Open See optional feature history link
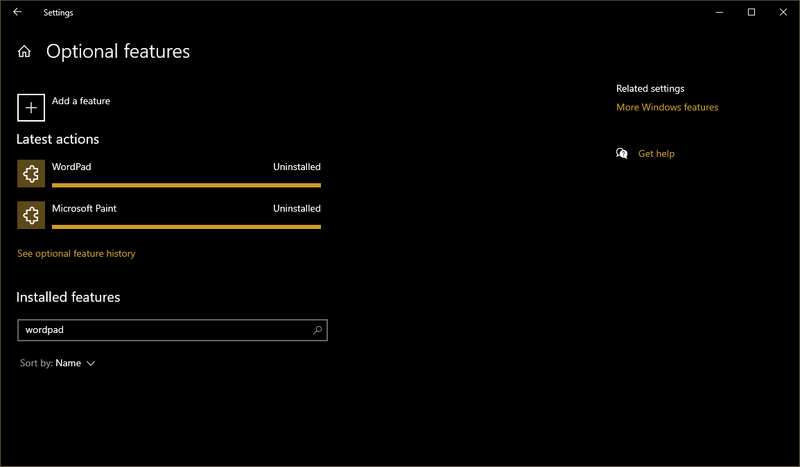Image resolution: width=800 pixels, height=467 pixels. tap(77, 254)
